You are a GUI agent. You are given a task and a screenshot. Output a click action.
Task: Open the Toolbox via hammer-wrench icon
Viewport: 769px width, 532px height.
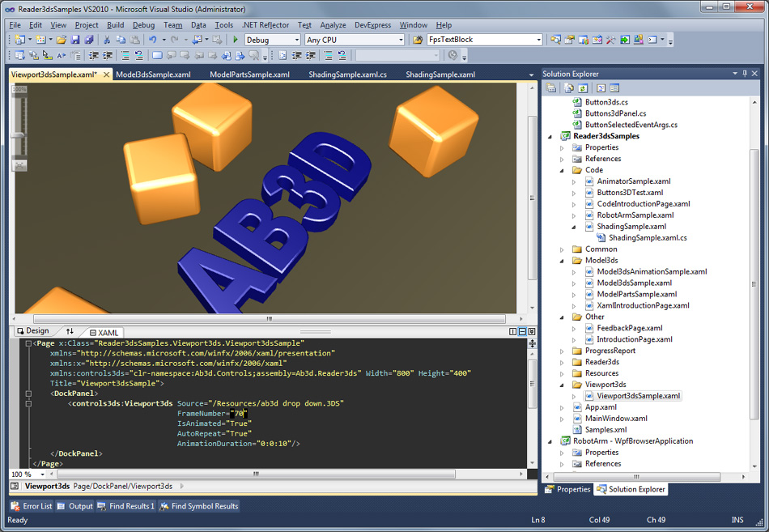(x=610, y=40)
